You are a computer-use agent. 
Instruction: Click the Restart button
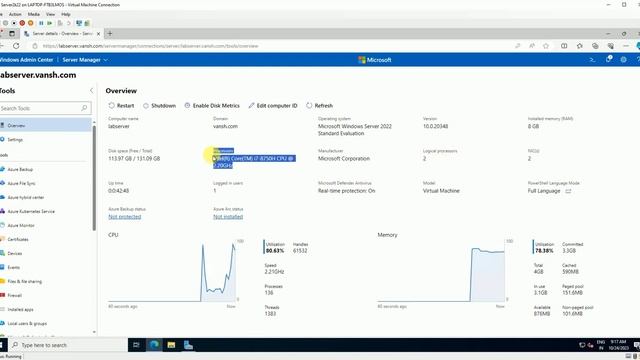(x=121, y=106)
